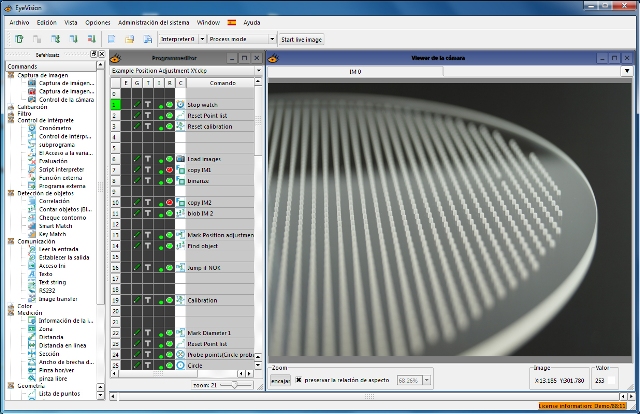This screenshot has height=414, width=640.
Task: Expand the Filtro tree group
Action: click(x=11, y=114)
